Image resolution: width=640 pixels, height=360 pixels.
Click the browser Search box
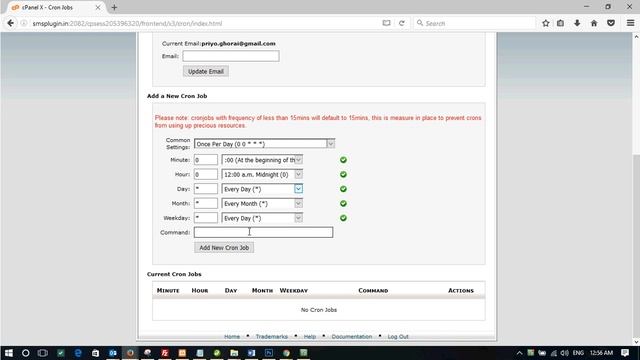tap(474, 23)
